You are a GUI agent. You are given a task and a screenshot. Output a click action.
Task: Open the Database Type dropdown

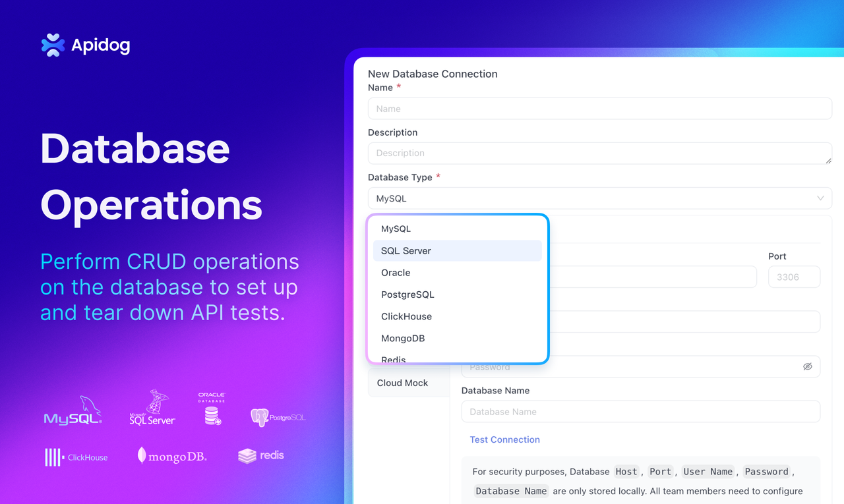tap(600, 198)
